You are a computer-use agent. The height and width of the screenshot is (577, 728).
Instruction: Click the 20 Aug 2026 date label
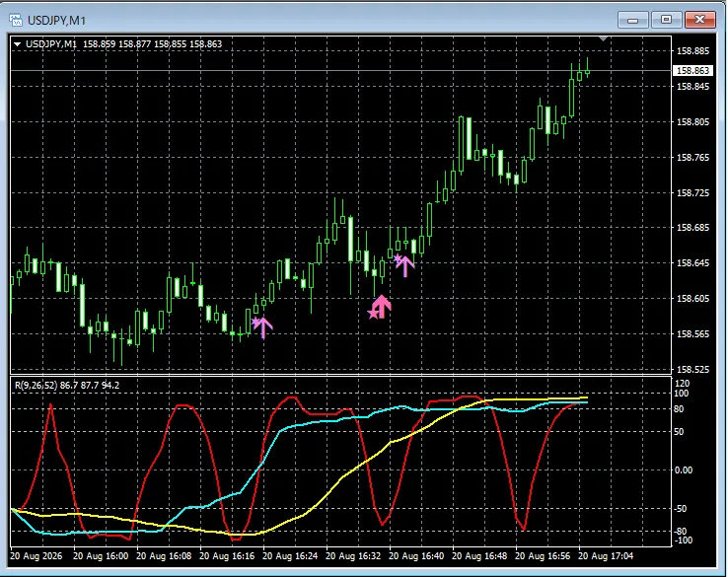(36, 556)
